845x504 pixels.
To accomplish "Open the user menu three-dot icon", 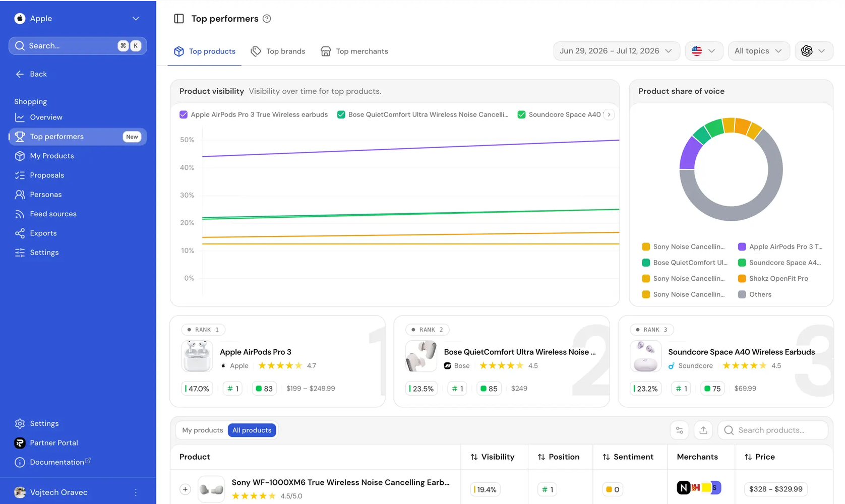I will [136, 492].
